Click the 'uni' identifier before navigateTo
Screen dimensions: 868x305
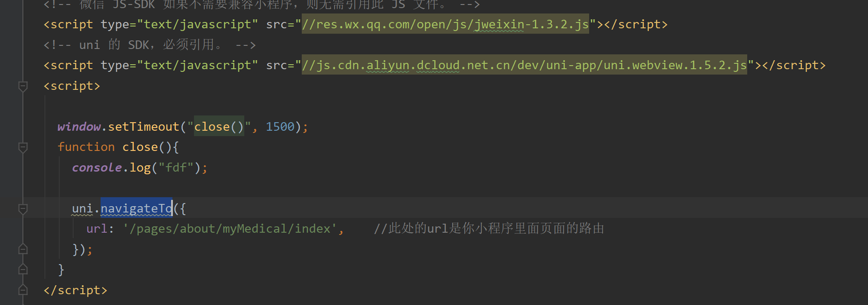click(x=83, y=208)
